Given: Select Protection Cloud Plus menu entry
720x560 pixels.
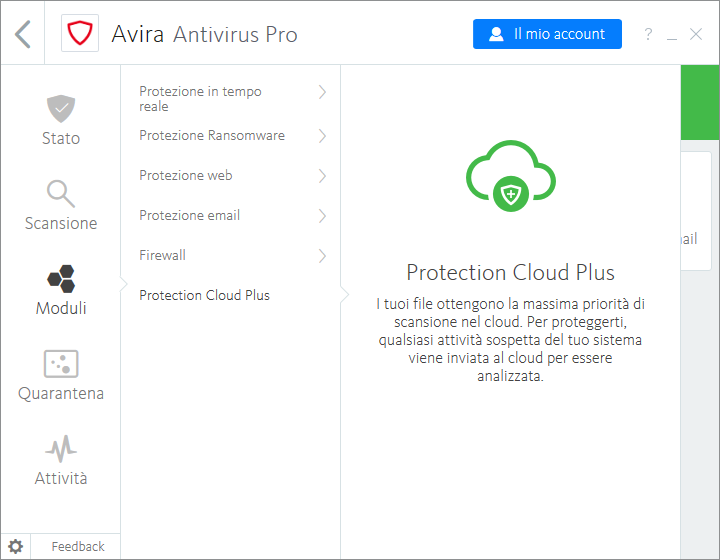Looking at the screenshot, I should click(x=204, y=295).
